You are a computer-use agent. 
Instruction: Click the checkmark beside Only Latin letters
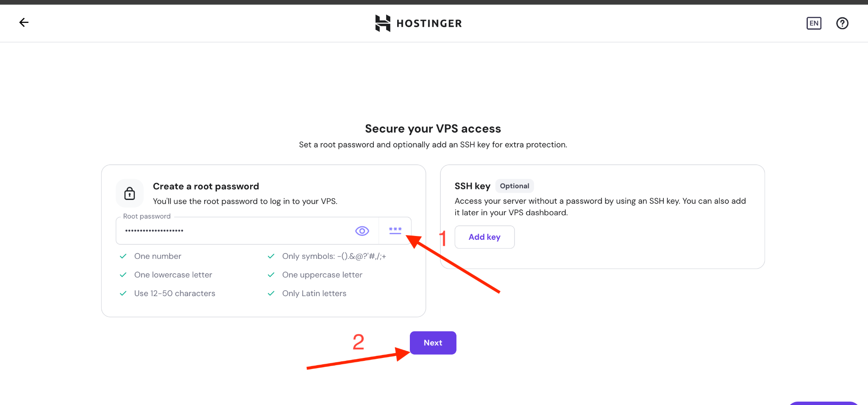coord(271,294)
